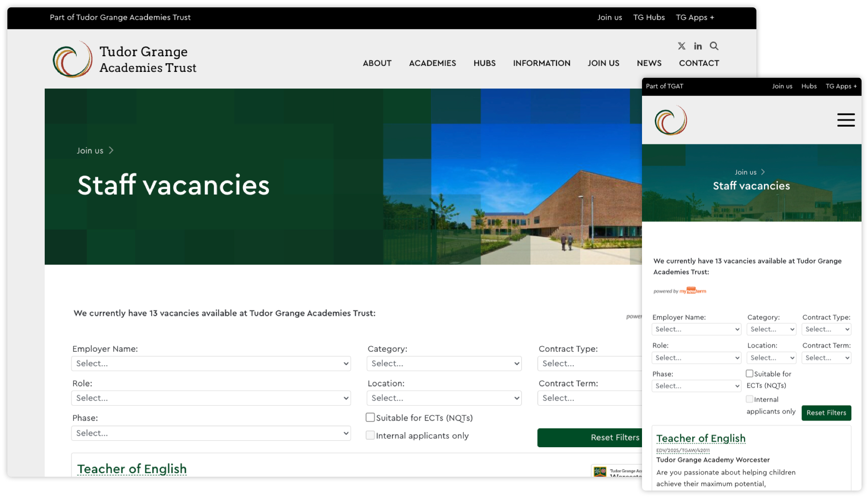Open the Employer Name dropdown in desktop view
The width and height of the screenshot is (868, 497).
click(x=211, y=363)
